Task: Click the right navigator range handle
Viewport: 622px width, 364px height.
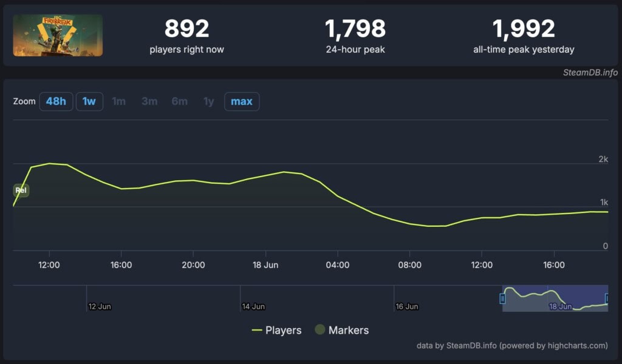Action: tap(607, 298)
